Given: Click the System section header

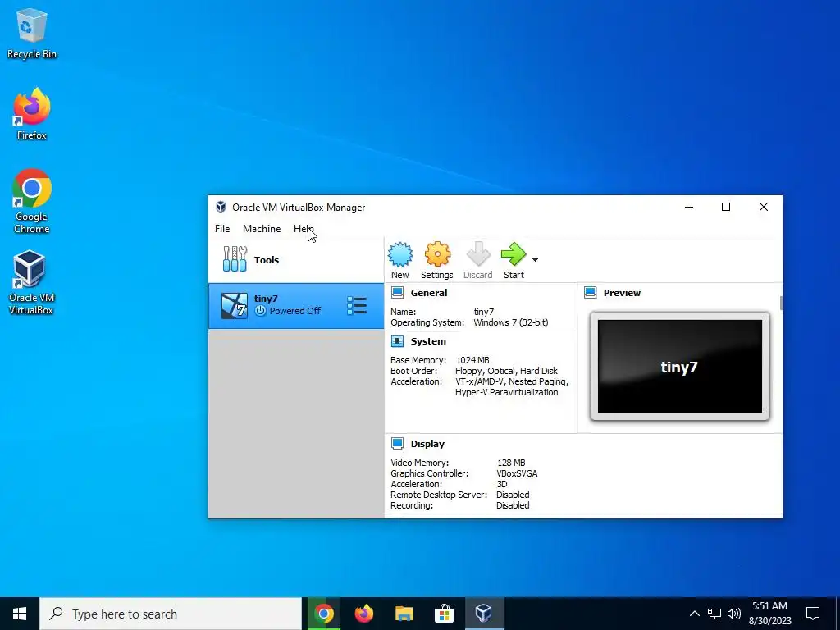Looking at the screenshot, I should 428,341.
